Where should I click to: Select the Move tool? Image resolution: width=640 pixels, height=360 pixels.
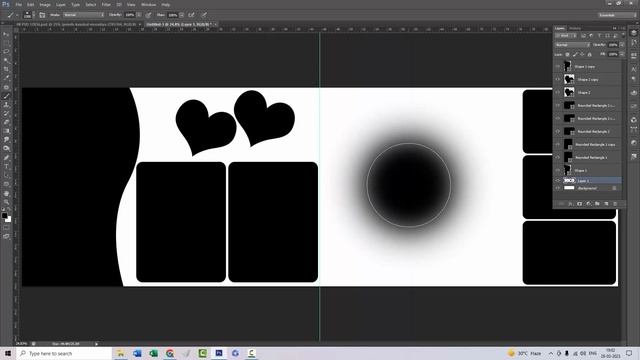point(6,34)
